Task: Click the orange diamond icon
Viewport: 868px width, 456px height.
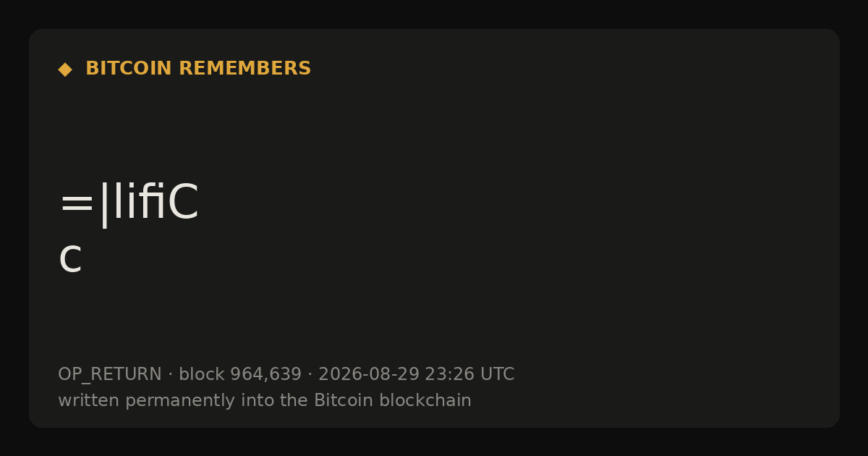Action: [x=64, y=69]
